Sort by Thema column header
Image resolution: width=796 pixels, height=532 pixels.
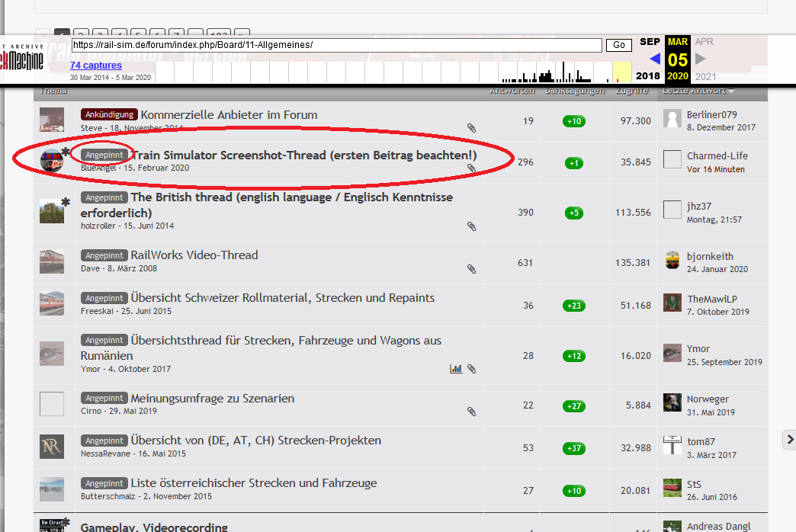53,91
